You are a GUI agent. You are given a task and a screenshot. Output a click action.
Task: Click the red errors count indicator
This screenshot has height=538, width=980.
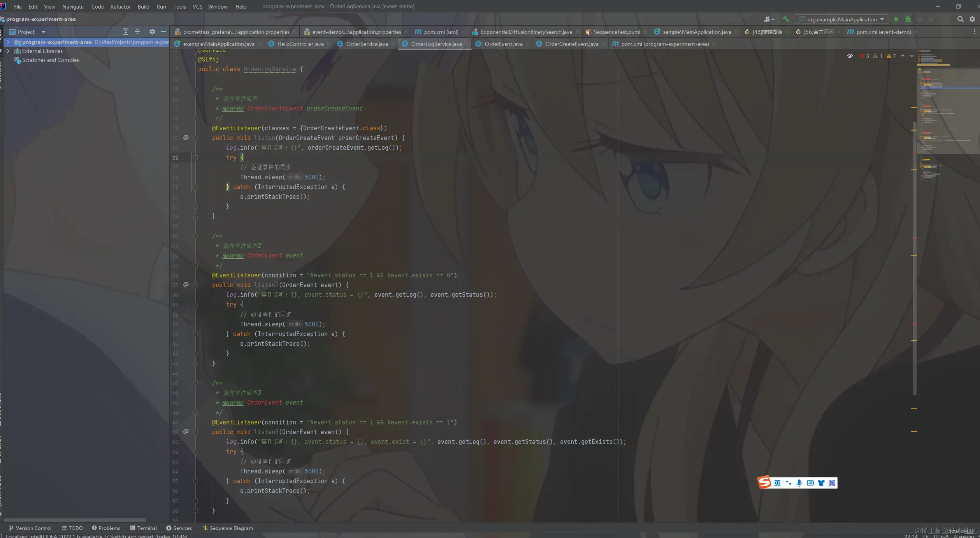864,56
